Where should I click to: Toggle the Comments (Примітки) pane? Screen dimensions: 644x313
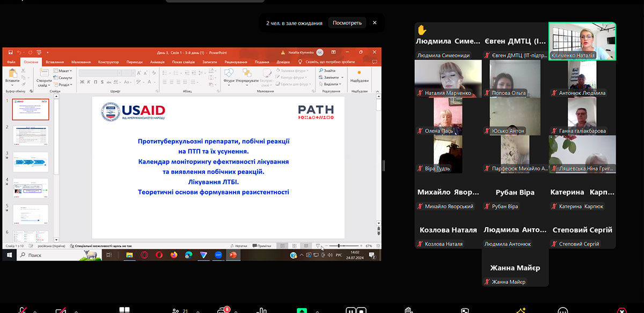tap(261, 246)
